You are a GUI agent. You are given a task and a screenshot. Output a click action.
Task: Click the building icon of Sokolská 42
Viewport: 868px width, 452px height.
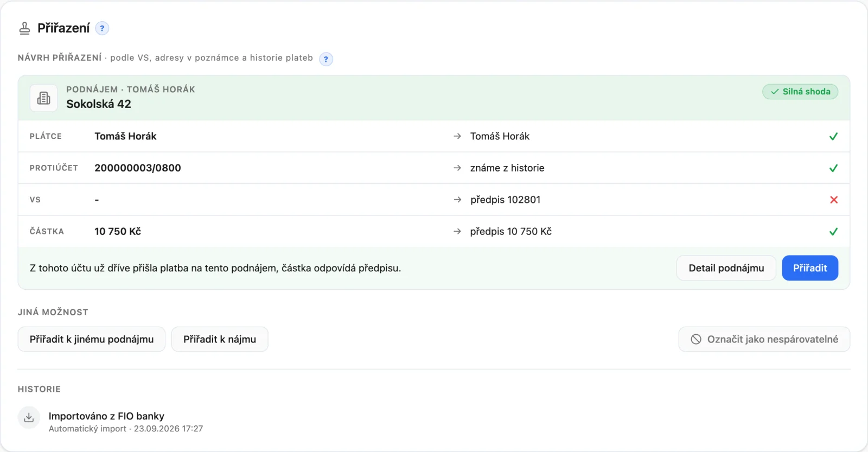pos(43,98)
